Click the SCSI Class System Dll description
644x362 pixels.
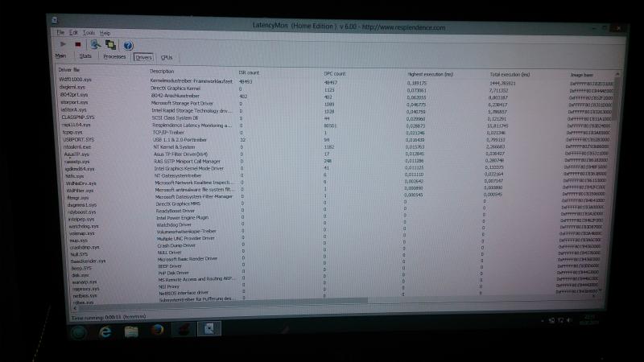[175, 117]
